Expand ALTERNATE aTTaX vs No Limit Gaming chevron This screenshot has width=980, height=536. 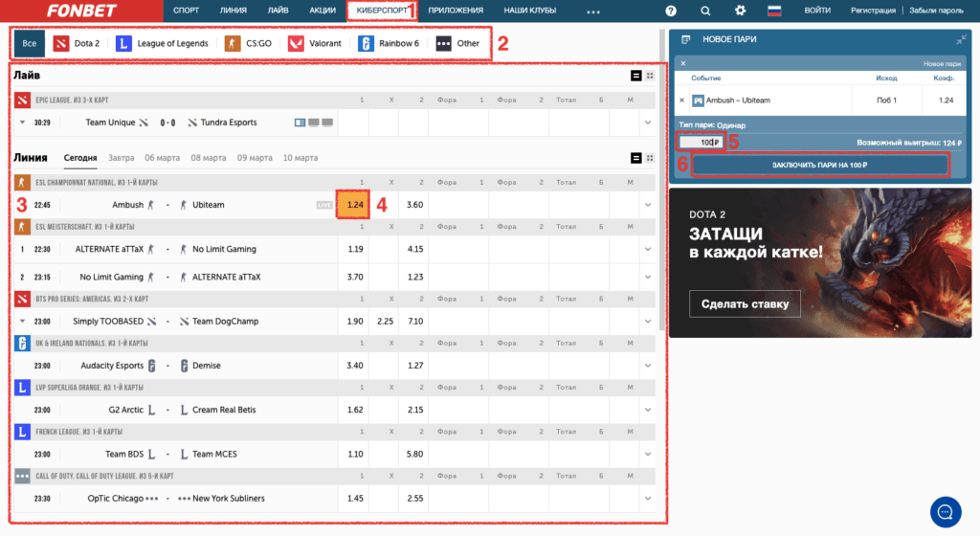[x=648, y=249]
